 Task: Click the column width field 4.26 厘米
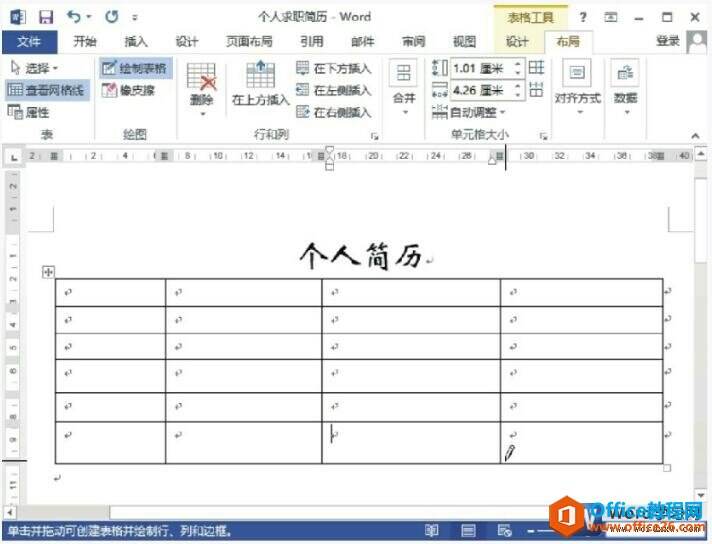(480, 90)
